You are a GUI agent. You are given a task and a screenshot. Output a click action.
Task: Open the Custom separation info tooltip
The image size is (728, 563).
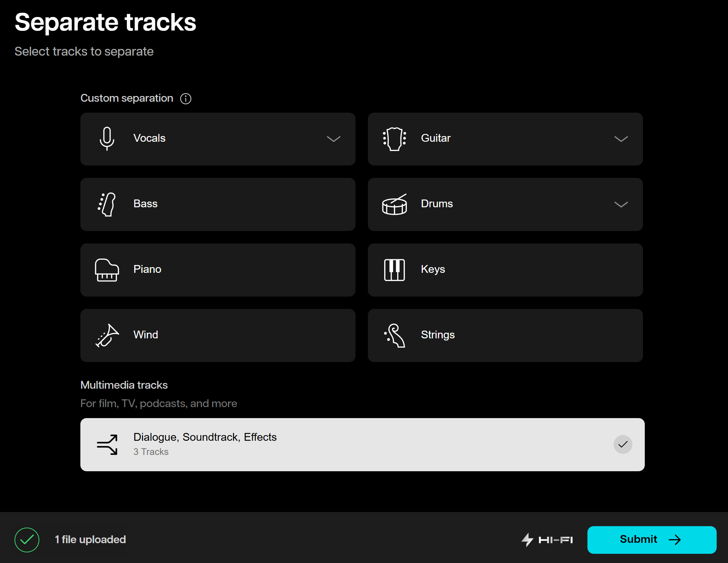tap(186, 98)
